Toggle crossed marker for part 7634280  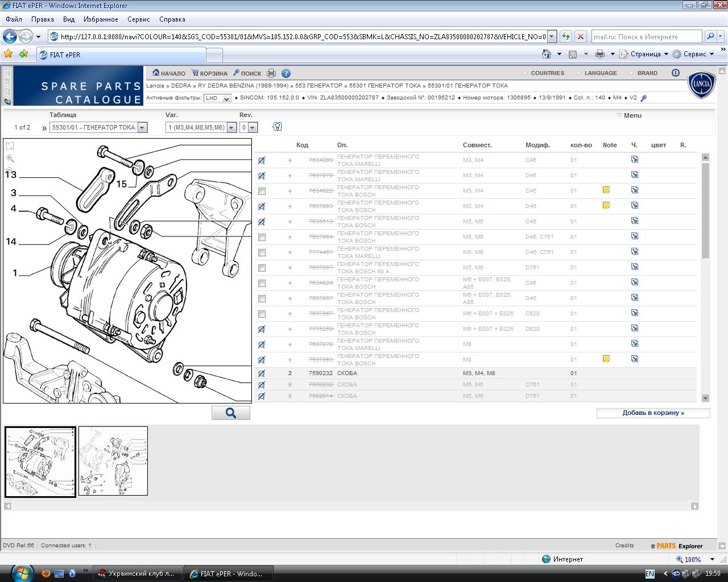click(x=262, y=161)
